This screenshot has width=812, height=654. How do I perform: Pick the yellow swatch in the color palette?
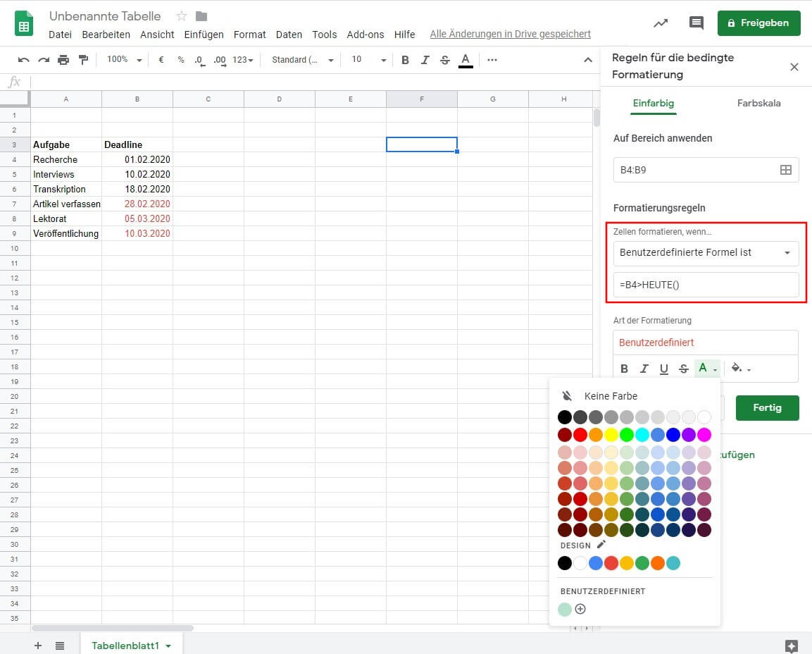(611, 434)
